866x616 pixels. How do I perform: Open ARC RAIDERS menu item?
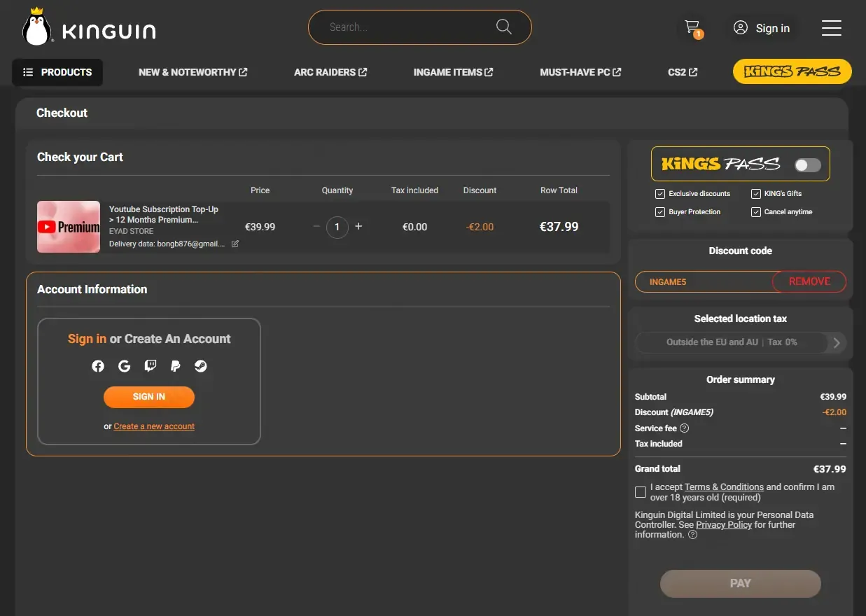click(330, 72)
